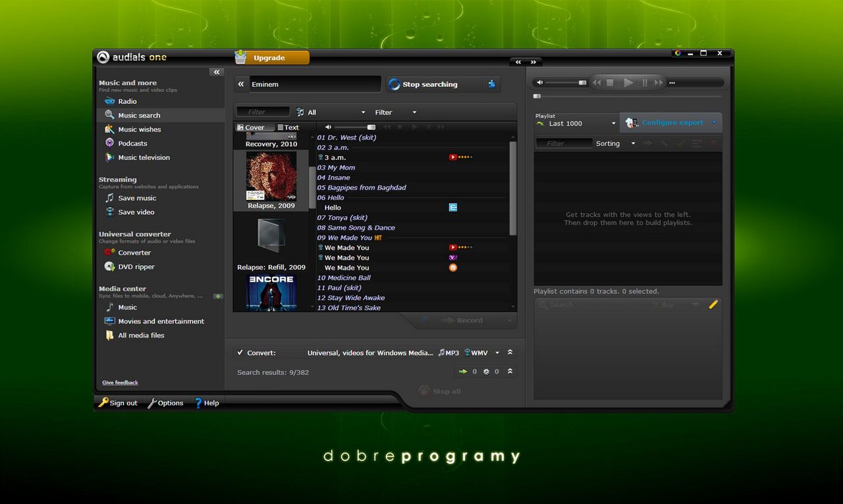Click the green plus next to Media center
The width and height of the screenshot is (843, 504).
pos(218,297)
